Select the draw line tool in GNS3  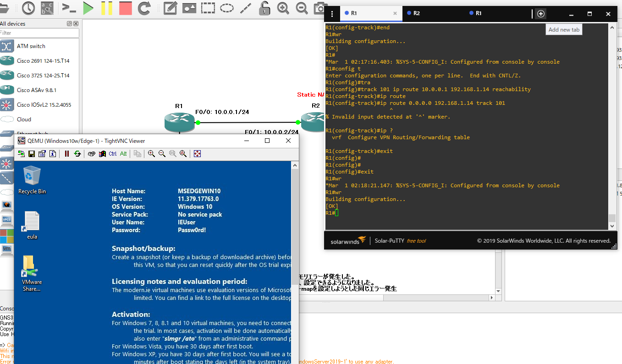246,7
